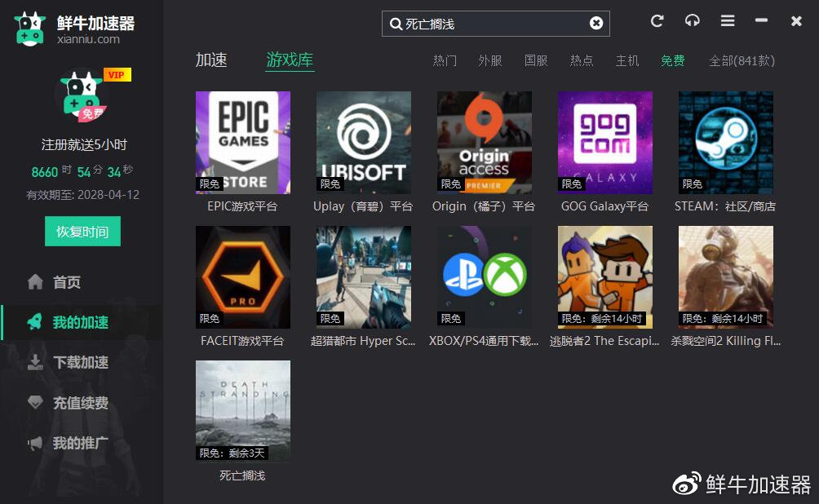Open 下载加速 in sidebar
This screenshot has height=504, width=819.
81,362
